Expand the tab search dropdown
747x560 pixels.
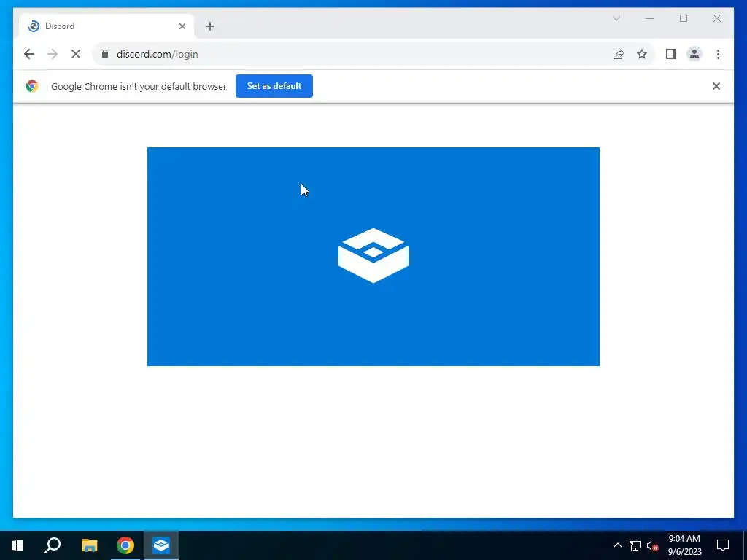[x=616, y=18]
